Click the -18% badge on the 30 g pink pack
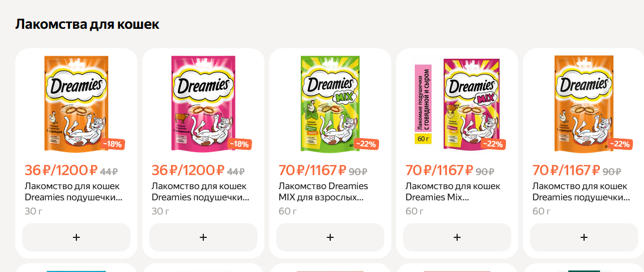The height and width of the screenshot is (272, 644). point(239,144)
